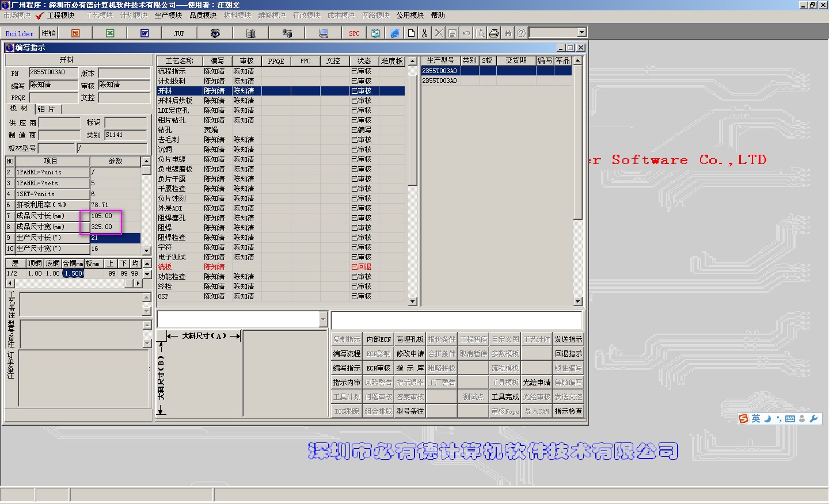The width and height of the screenshot is (829, 504).
Task: Click the refresh documents icon in toolbar
Action: pyautogui.click(x=375, y=33)
